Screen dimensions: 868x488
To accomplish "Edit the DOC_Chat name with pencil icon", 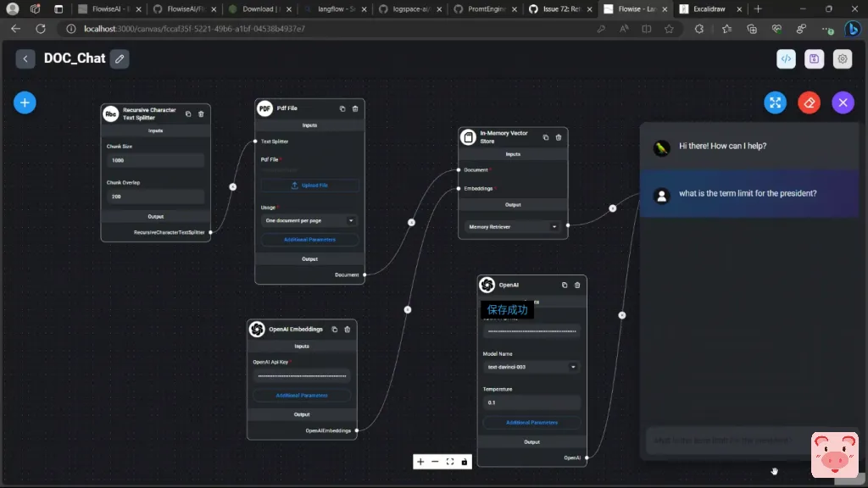I will (120, 58).
